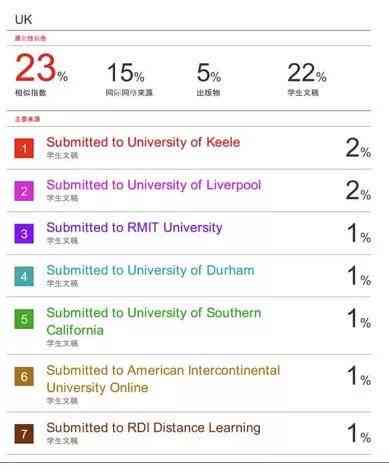Select the brown source number 7 badge
Image resolution: width=389 pixels, height=471 pixels.
(24, 434)
